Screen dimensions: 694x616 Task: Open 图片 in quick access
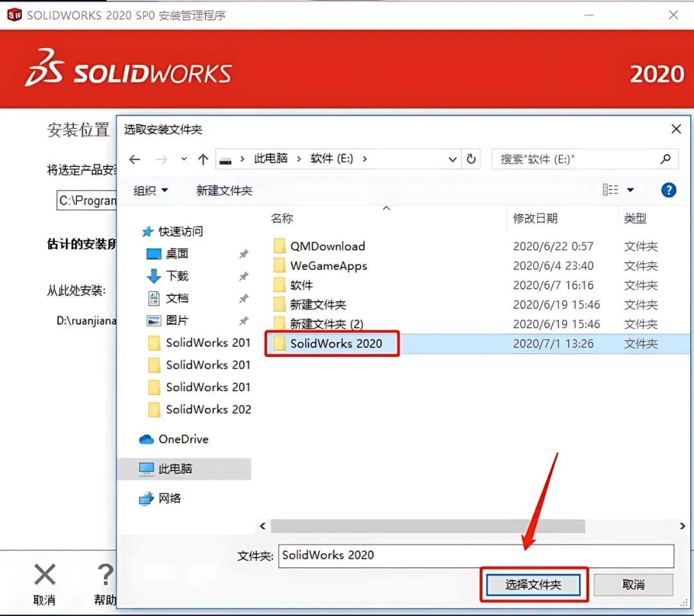pos(177,321)
